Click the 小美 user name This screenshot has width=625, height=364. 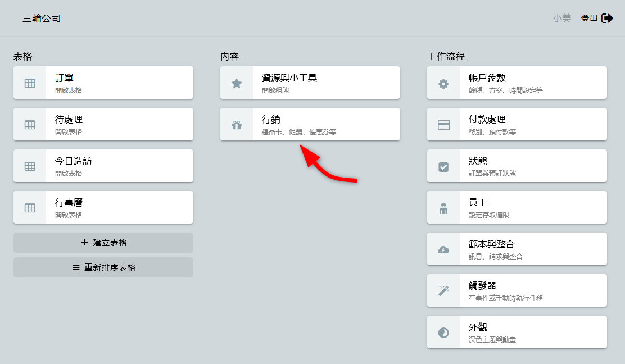click(561, 19)
